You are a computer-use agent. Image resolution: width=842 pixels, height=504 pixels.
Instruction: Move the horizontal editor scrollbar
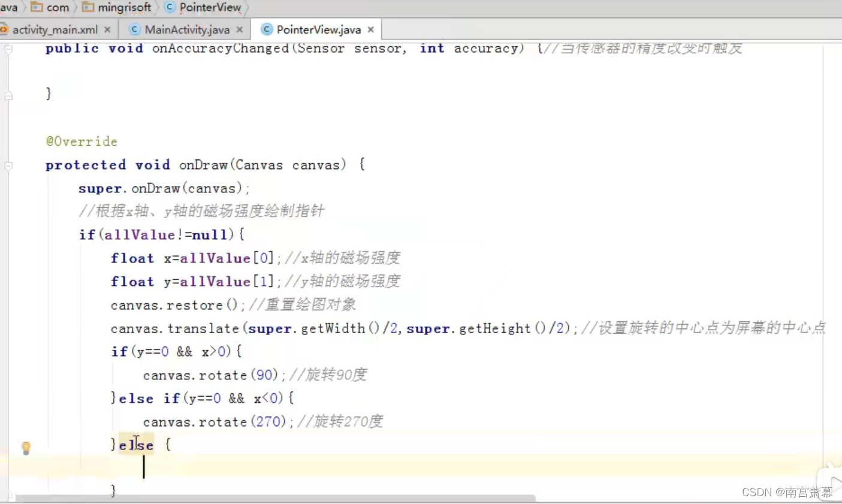coord(276,498)
